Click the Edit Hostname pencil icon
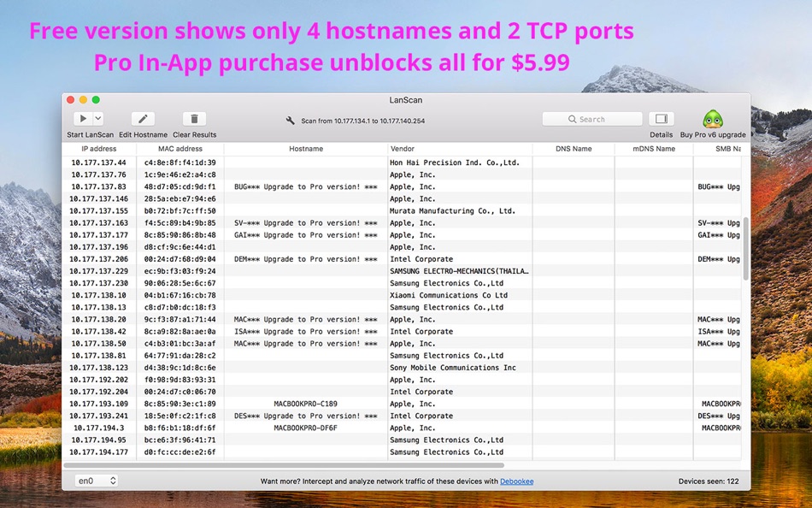This screenshot has height=508, width=812. 143,119
